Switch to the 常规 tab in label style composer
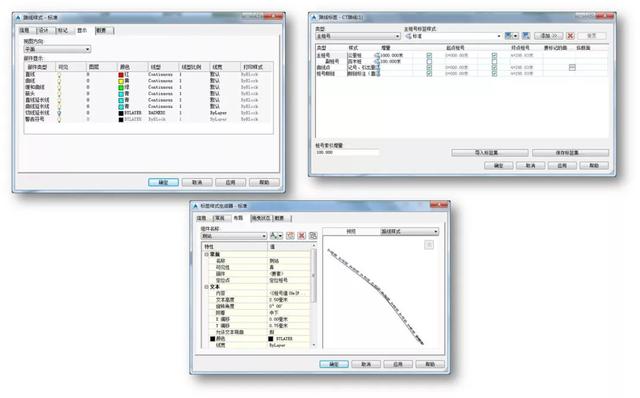This screenshot has height=398, width=640. (220, 218)
